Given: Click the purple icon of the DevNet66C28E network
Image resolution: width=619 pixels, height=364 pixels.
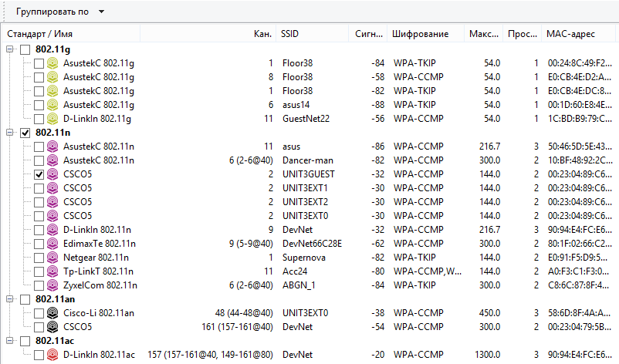Looking at the screenshot, I should 52,244.
